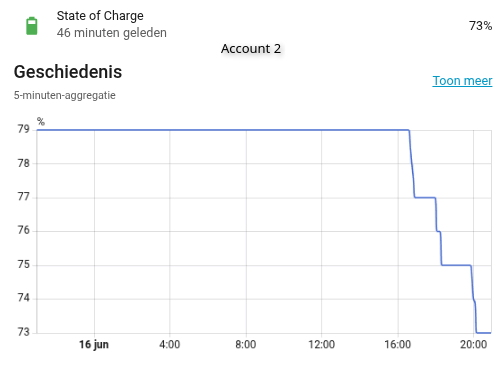Viewport: 504px width, 380px height.
Task: Click the percent unit symbol above the axis
Action: [41, 121]
